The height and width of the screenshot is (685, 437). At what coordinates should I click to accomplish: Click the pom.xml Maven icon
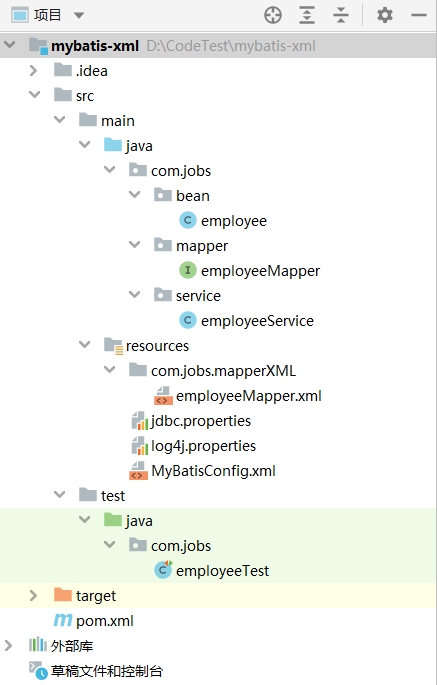tap(63, 620)
